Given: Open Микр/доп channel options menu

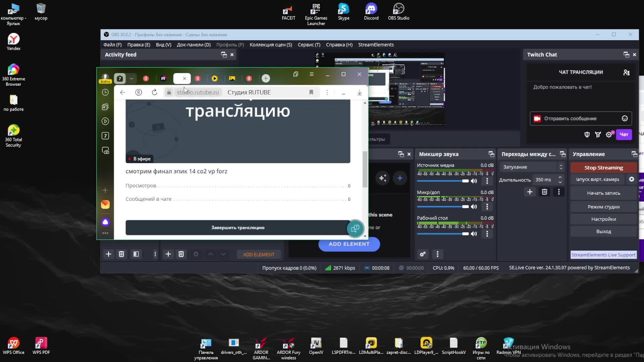Looking at the screenshot, I should [487, 207].
